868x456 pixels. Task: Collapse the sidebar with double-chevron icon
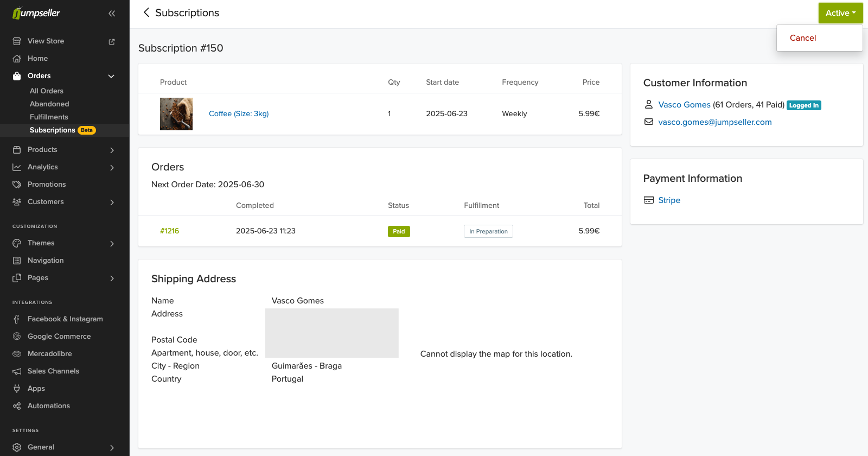click(x=112, y=14)
